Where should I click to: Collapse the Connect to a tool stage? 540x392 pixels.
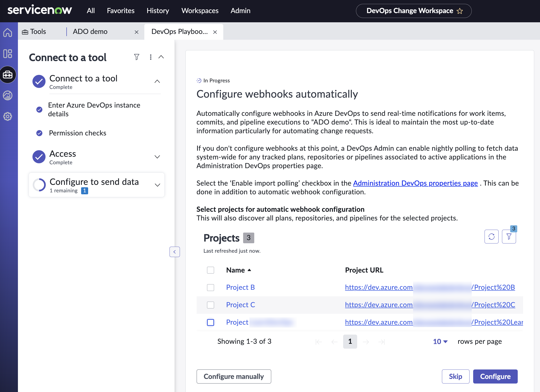157,81
